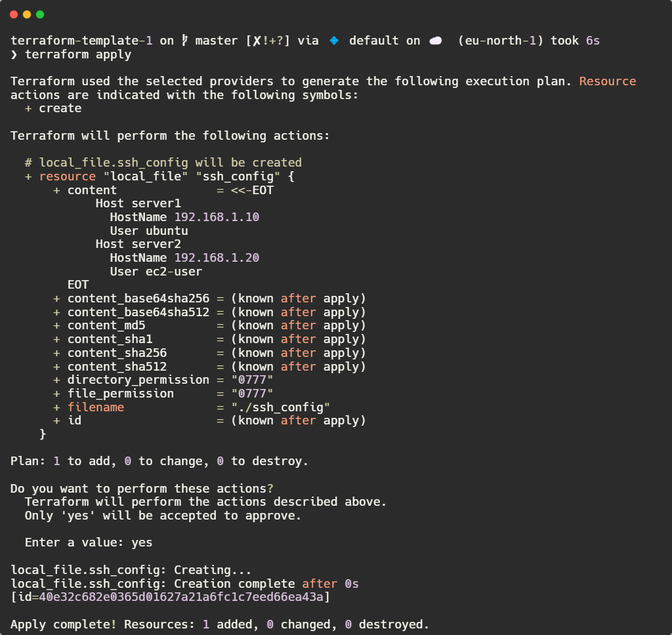Screen dimensions: 672x635
Task: Click the 'content_sha512' attribute name
Action: [117, 367]
